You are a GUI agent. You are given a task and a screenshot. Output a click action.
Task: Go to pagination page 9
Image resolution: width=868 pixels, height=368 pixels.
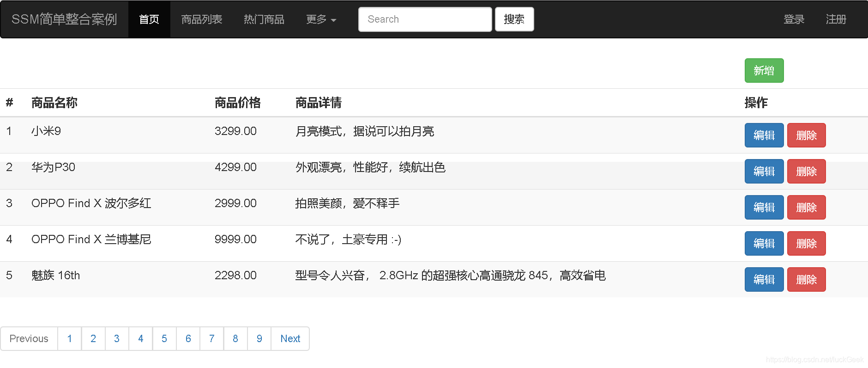[x=259, y=339]
